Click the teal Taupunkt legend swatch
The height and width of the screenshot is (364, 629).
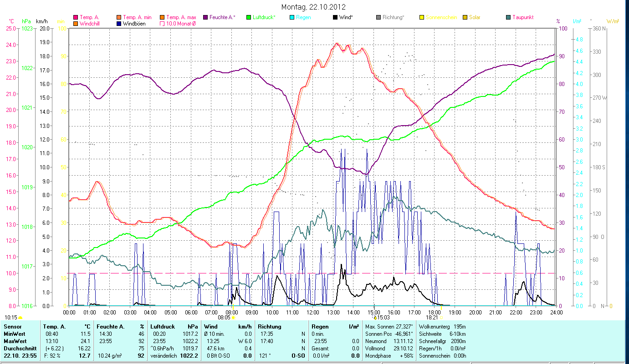[508, 17]
